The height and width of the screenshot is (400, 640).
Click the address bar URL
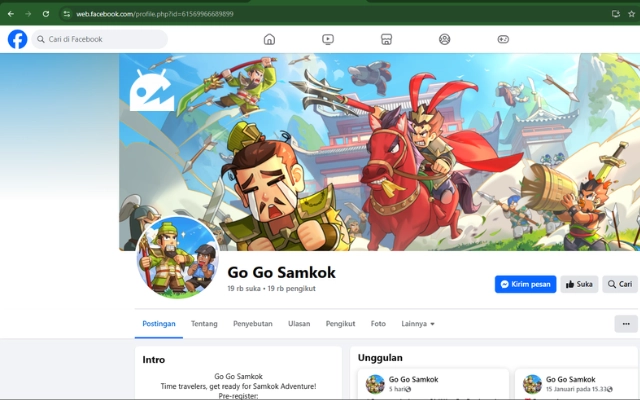(x=155, y=14)
